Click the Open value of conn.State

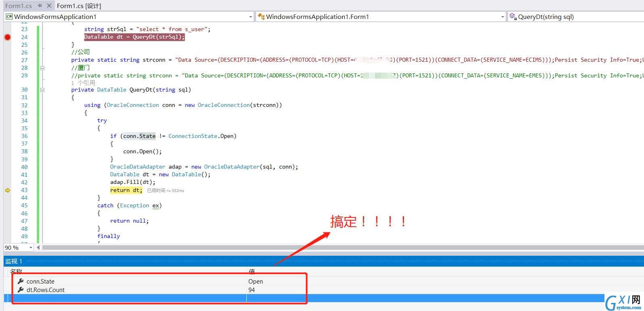point(256,282)
